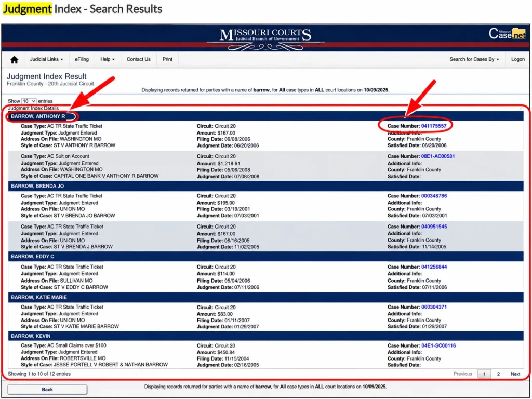Open the Help dropdown menu
The height and width of the screenshot is (399, 532).
click(107, 59)
